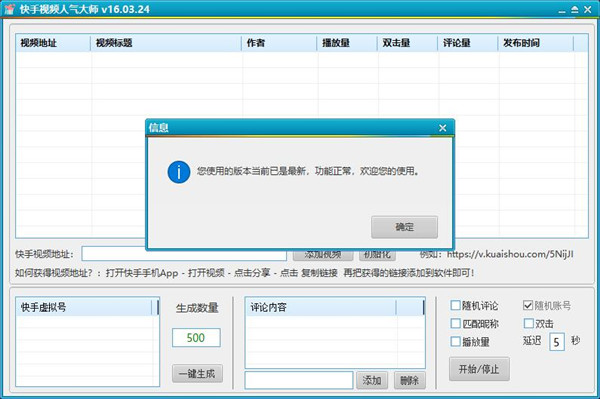The height and width of the screenshot is (399, 600).
Task: Click the 延迟 seconds field showing 5
Action: (x=557, y=342)
